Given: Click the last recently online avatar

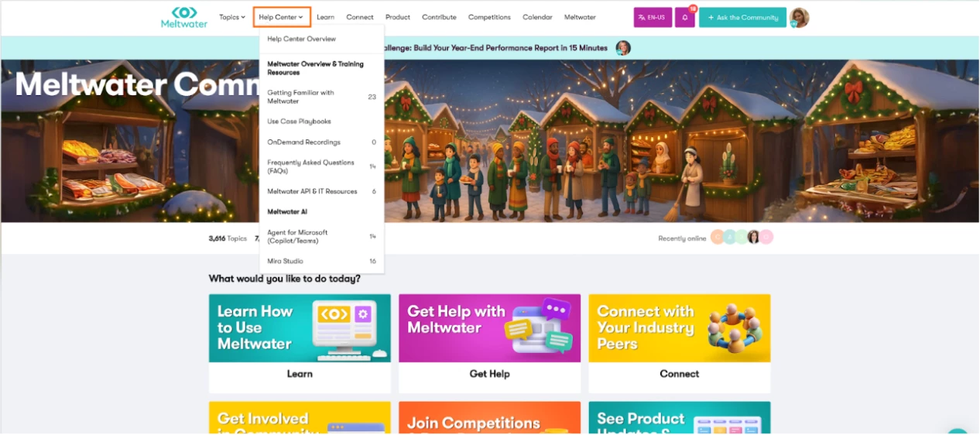Looking at the screenshot, I should click(x=766, y=238).
